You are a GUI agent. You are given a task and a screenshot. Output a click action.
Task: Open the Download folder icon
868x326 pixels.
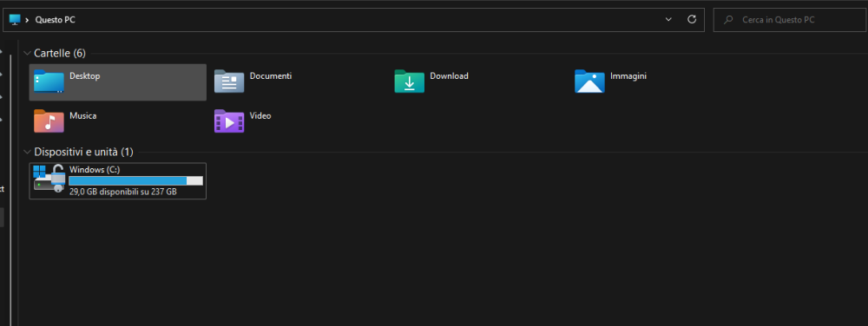pyautogui.click(x=409, y=81)
